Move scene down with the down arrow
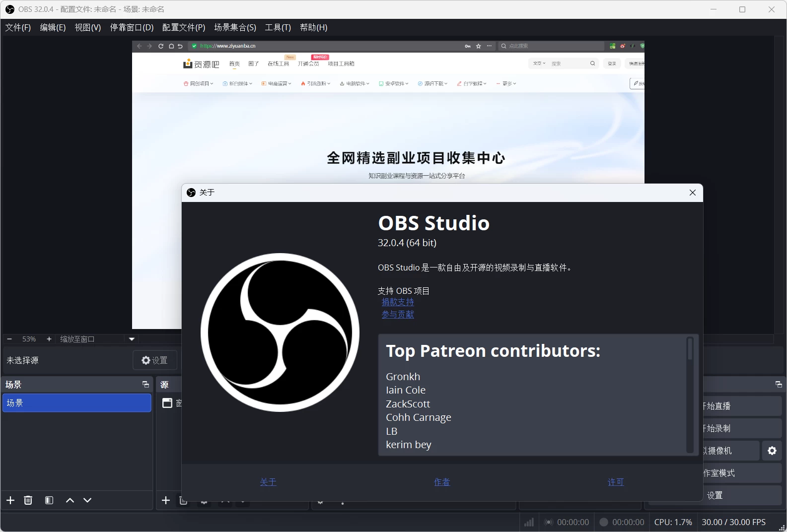The image size is (787, 532). point(87,500)
